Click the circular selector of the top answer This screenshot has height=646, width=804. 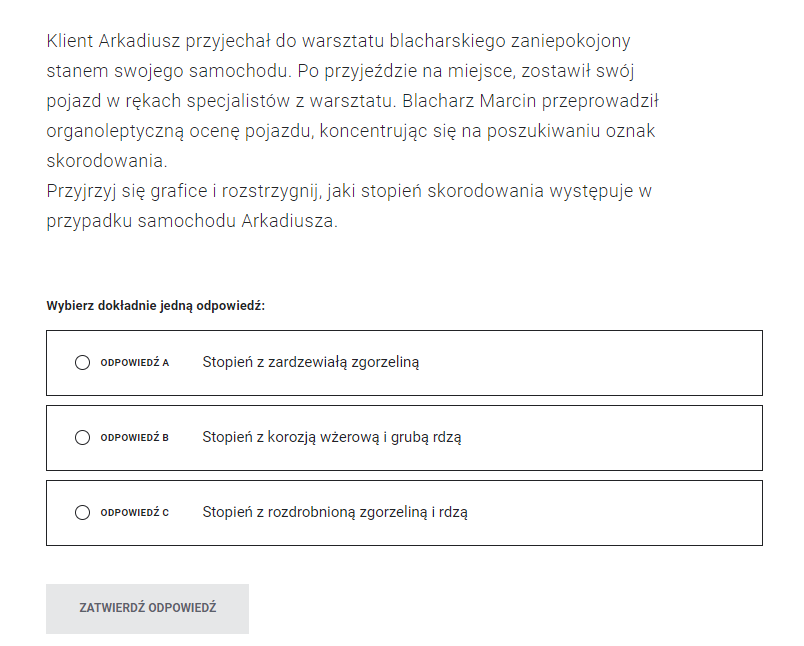82,362
